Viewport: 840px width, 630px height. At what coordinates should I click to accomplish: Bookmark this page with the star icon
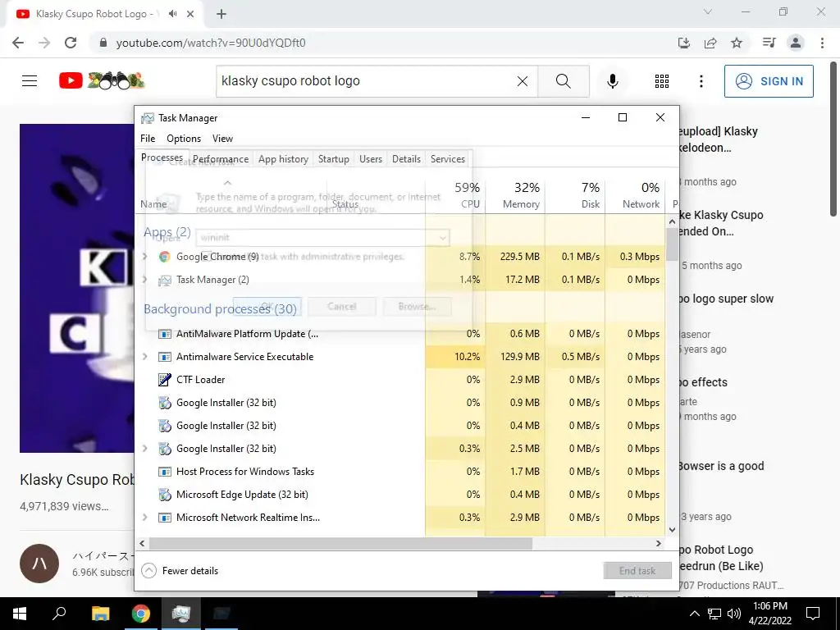click(x=737, y=43)
